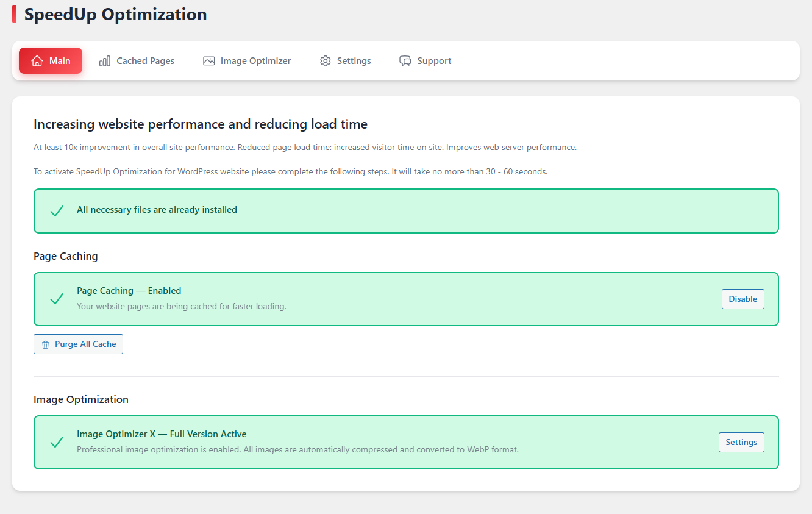
Task: Switch to the Cached Pages tab
Action: [137, 61]
